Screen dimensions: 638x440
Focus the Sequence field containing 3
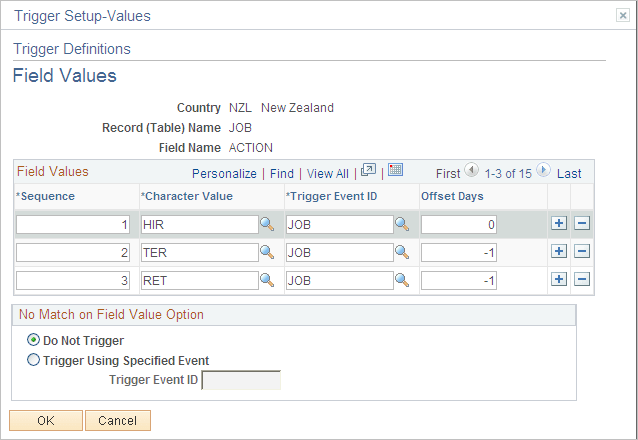point(73,281)
